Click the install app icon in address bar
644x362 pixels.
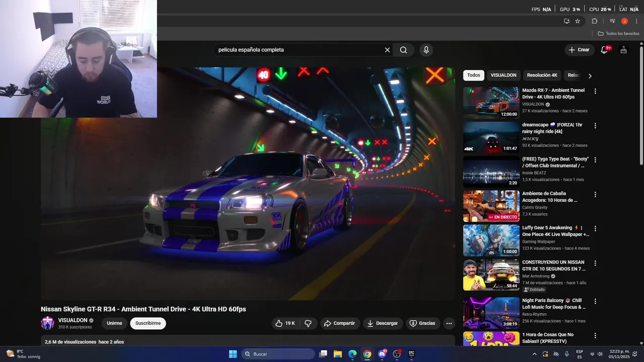click(x=567, y=21)
